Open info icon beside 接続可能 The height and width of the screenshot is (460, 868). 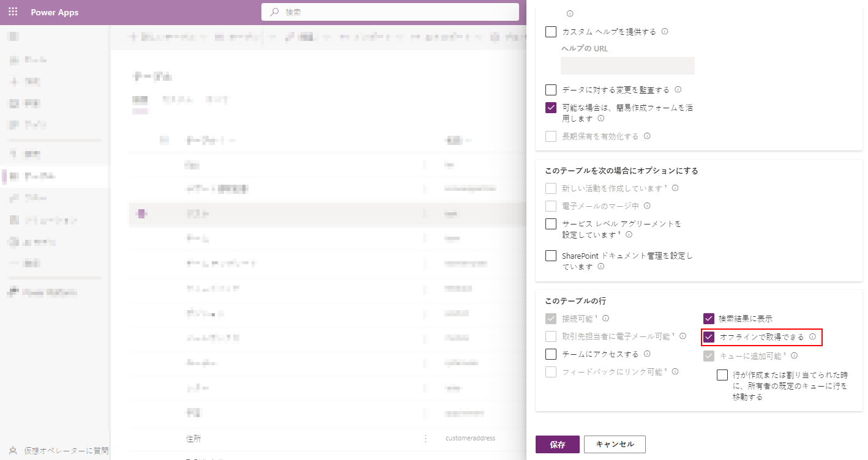click(x=606, y=319)
